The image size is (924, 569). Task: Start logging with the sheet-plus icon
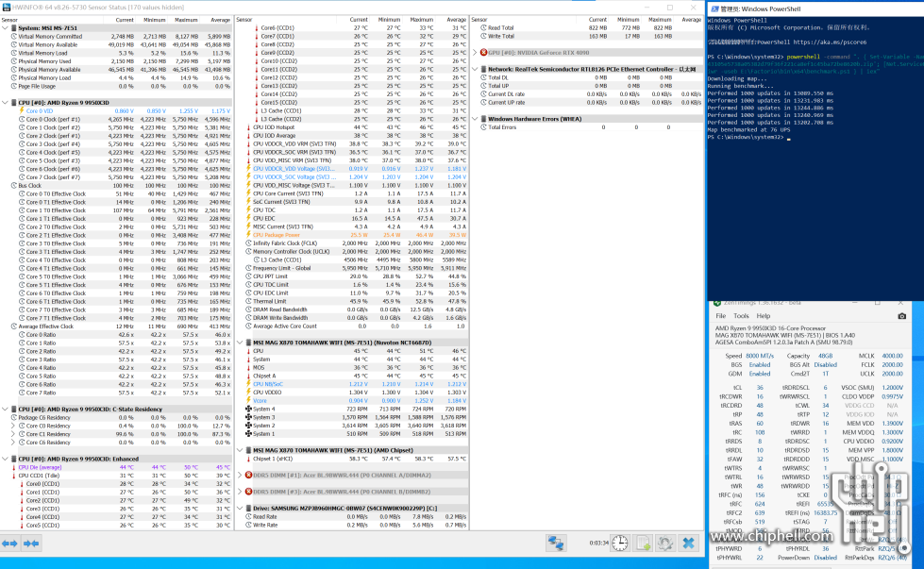[643, 544]
